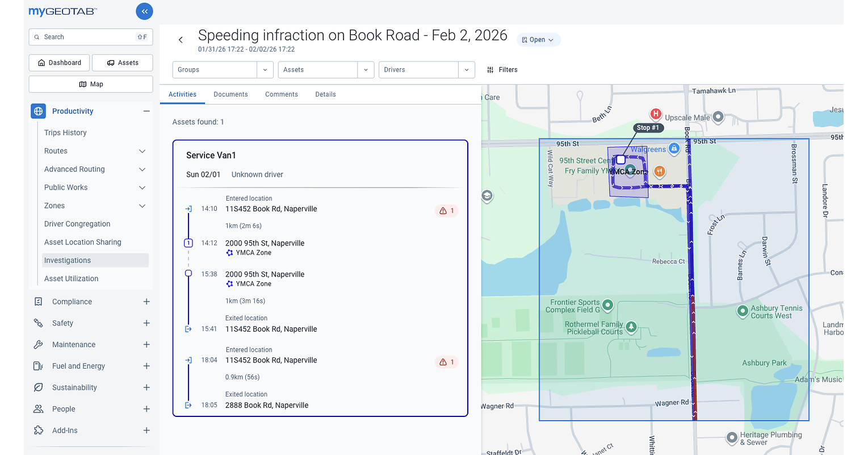Click the 15:41 exited-location arrow icon

pos(188,329)
